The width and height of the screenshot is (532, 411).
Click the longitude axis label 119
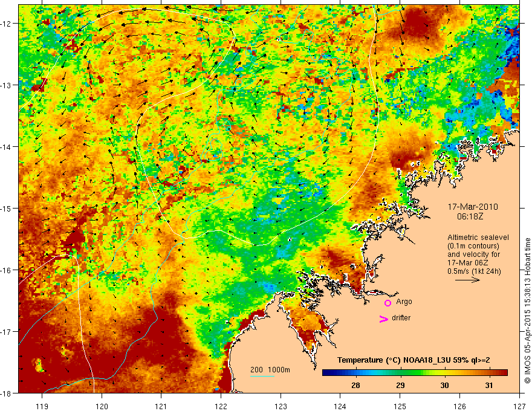pos(42,406)
